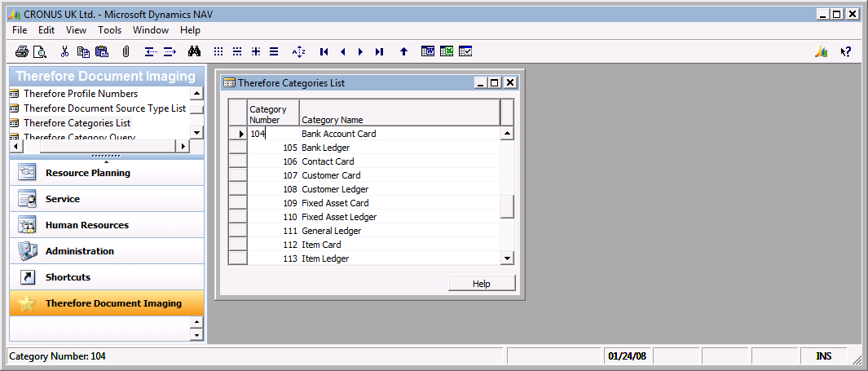Click the paperclip Links icon

[126, 51]
